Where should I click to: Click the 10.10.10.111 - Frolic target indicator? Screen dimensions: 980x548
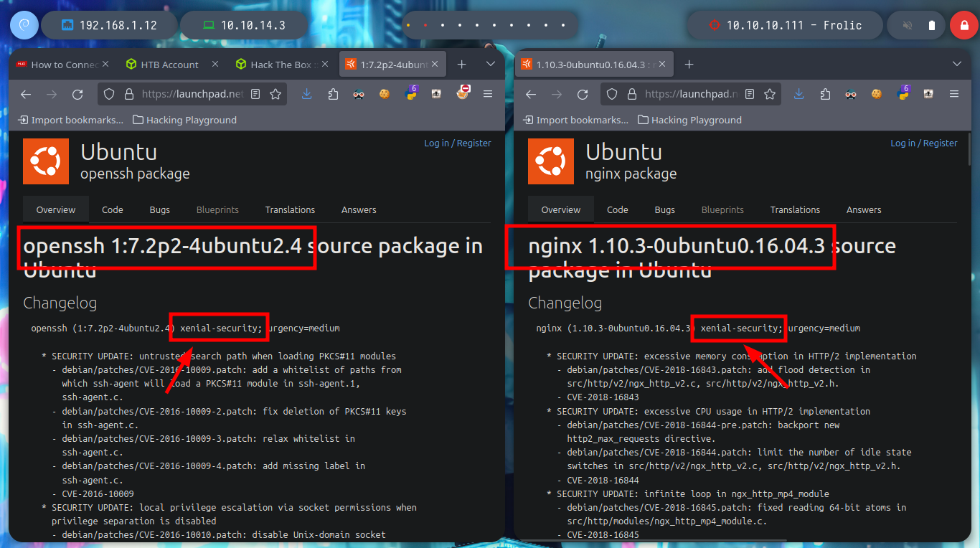(784, 25)
